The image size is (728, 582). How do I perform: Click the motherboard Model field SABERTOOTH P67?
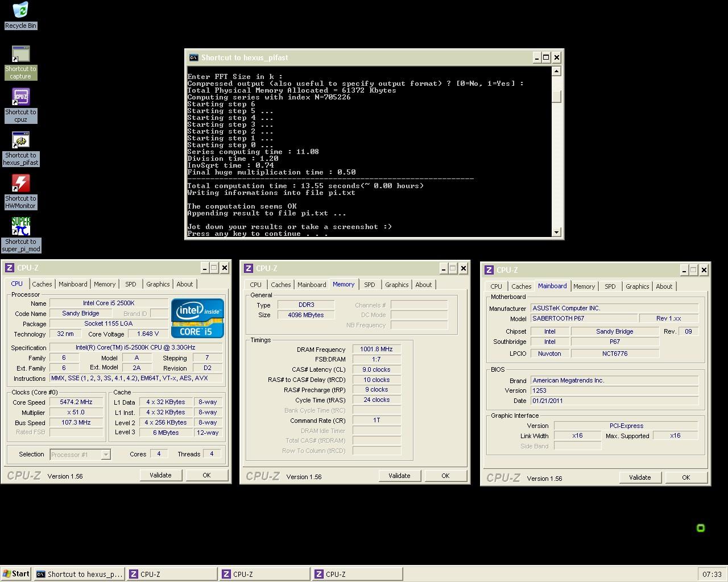pos(584,318)
